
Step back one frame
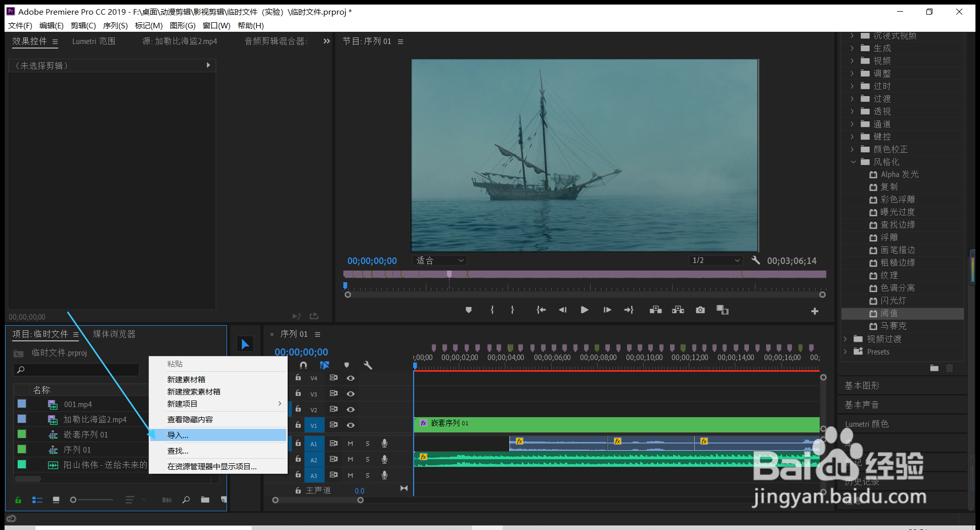(x=562, y=310)
